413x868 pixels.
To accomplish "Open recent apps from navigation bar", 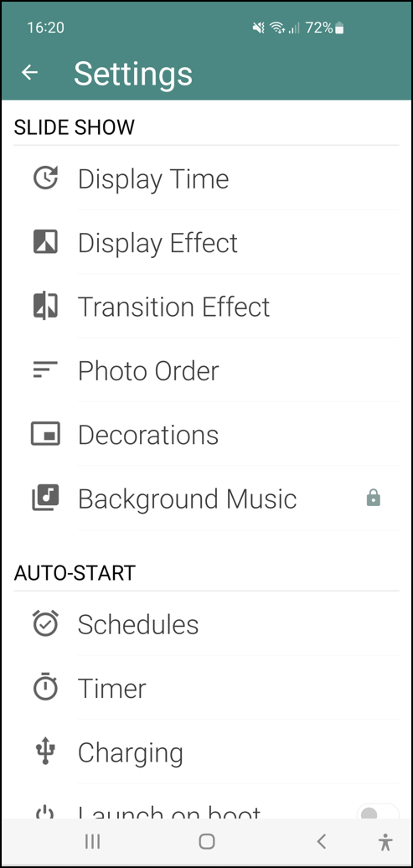I will coord(92,841).
